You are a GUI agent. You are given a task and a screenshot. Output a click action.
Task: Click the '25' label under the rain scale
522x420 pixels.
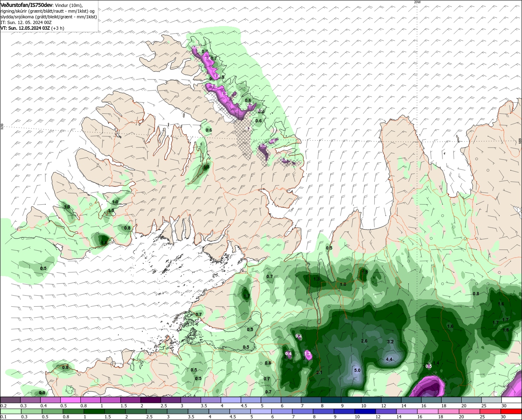coord(482,417)
